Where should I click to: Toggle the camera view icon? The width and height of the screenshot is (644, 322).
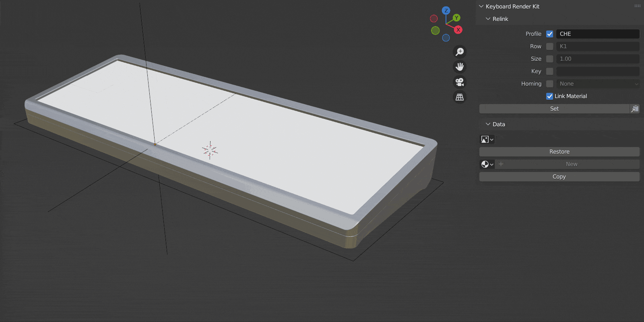460,82
